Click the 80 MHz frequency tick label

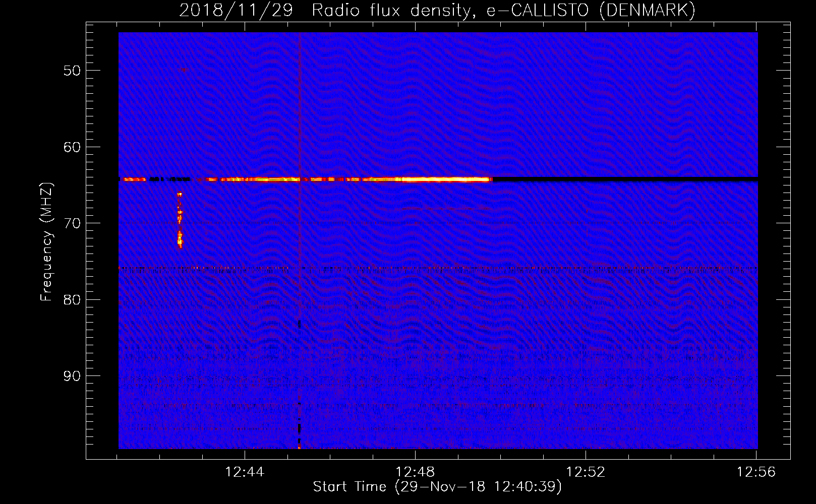(x=72, y=300)
